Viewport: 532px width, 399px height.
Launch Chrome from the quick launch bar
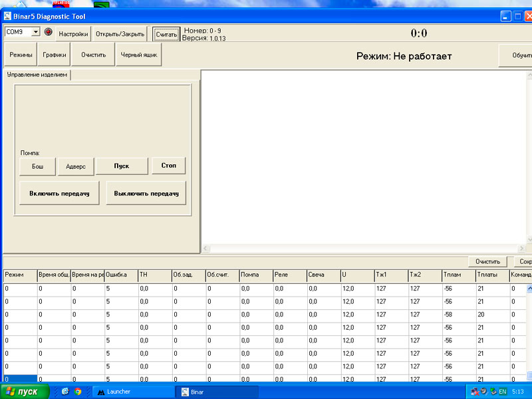pyautogui.click(x=78, y=392)
